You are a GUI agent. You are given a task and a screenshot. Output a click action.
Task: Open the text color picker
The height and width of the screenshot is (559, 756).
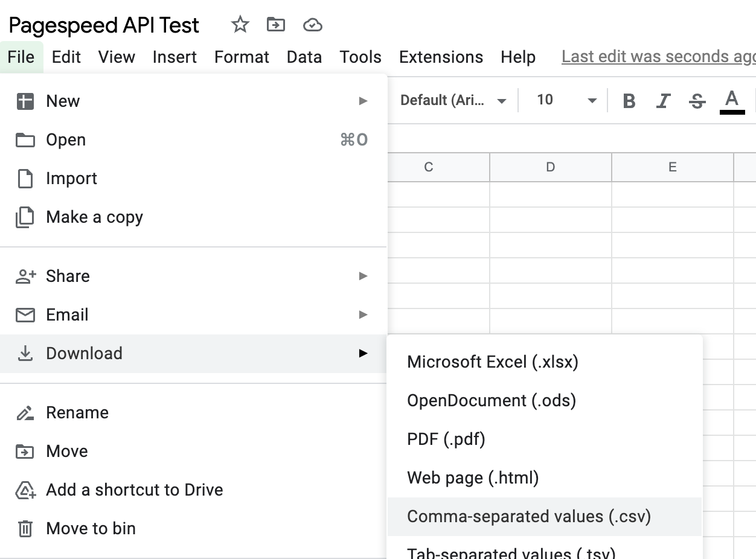point(732,100)
